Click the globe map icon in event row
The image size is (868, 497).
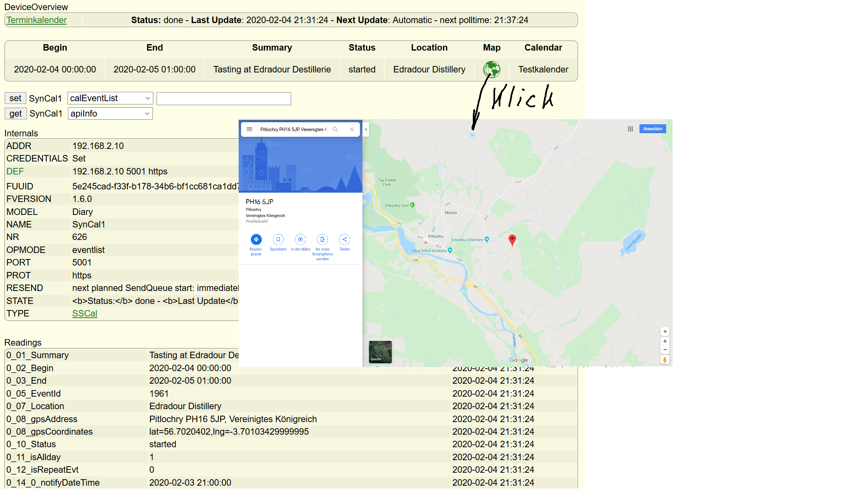(x=491, y=70)
